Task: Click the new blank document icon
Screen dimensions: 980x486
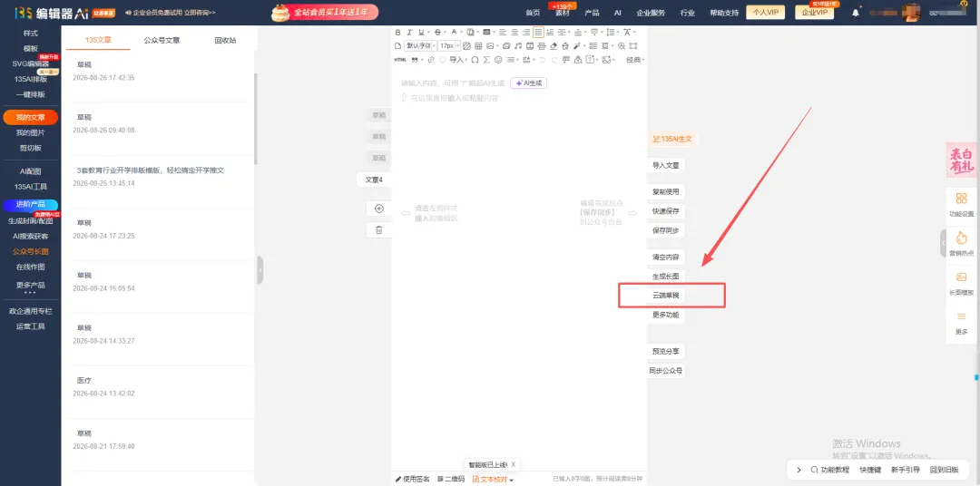Action: click(397, 45)
